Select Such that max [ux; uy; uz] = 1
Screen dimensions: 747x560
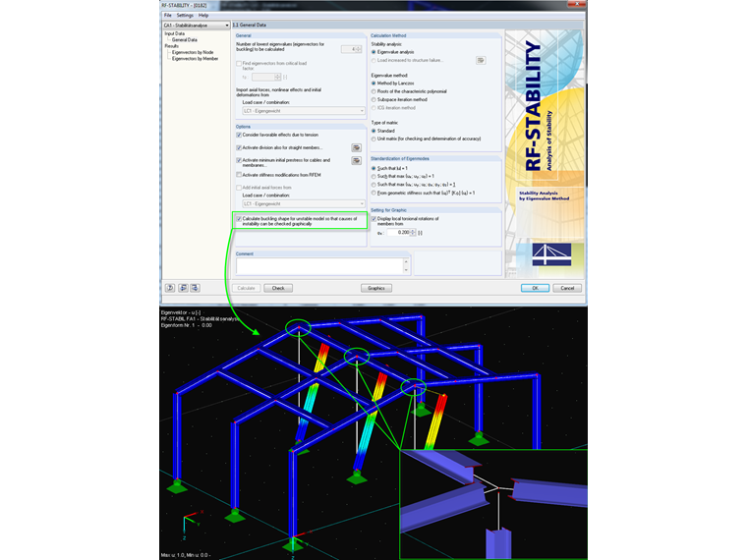tap(373, 177)
